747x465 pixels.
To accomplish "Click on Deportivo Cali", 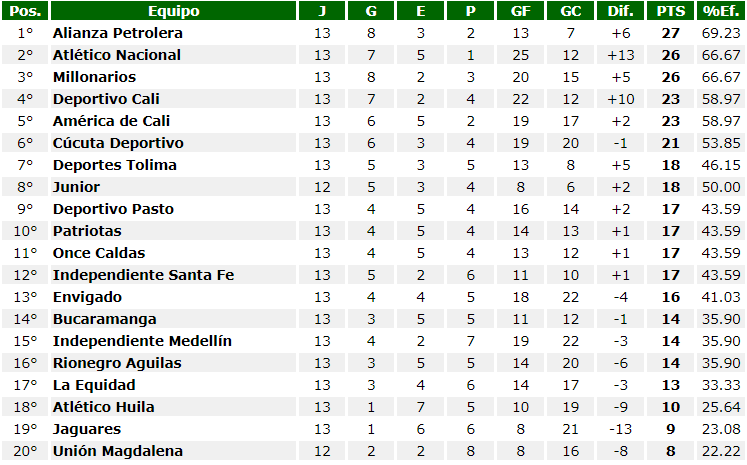I will point(106,99).
